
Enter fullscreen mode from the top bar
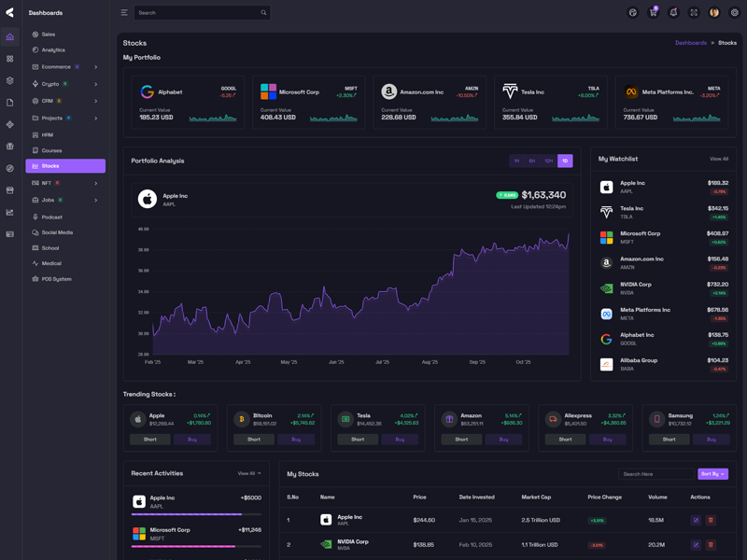pos(694,13)
